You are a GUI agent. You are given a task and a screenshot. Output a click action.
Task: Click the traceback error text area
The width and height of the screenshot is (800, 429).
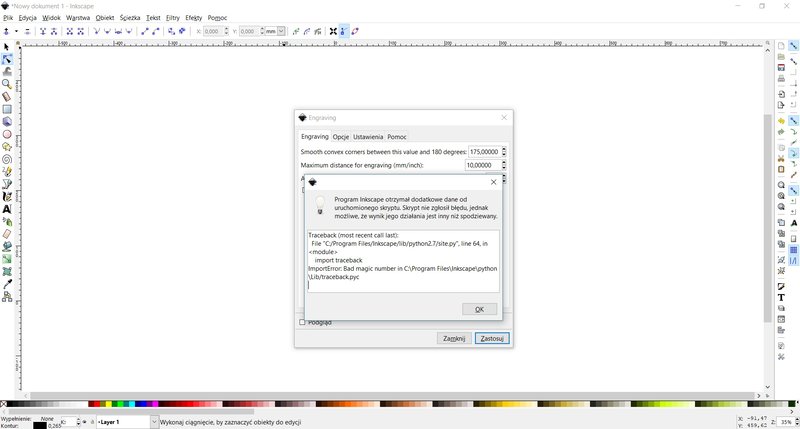[x=403, y=261]
